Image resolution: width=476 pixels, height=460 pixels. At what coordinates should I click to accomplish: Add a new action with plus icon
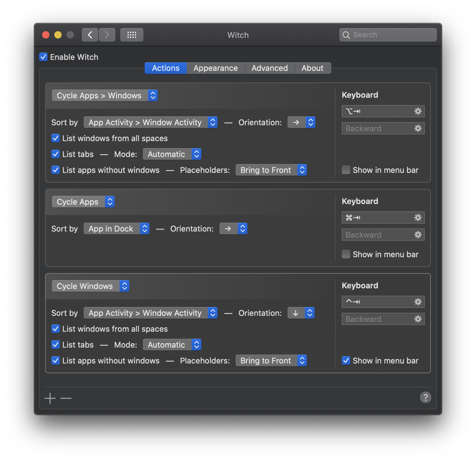click(50, 398)
